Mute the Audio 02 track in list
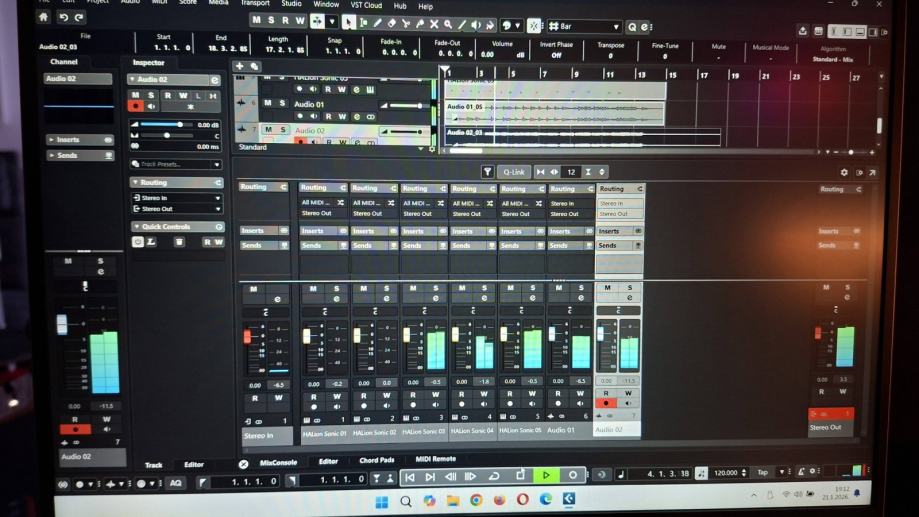Viewport: 919px width, 517px height. [x=268, y=130]
